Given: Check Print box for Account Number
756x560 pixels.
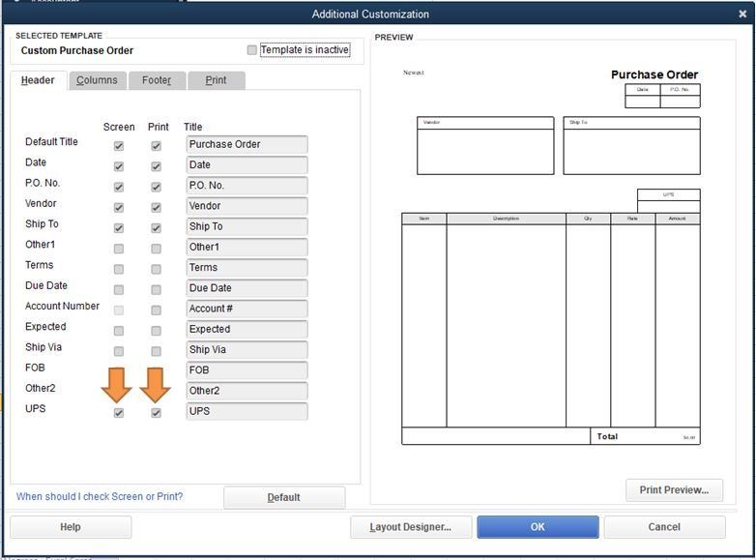Looking at the screenshot, I should 156,310.
